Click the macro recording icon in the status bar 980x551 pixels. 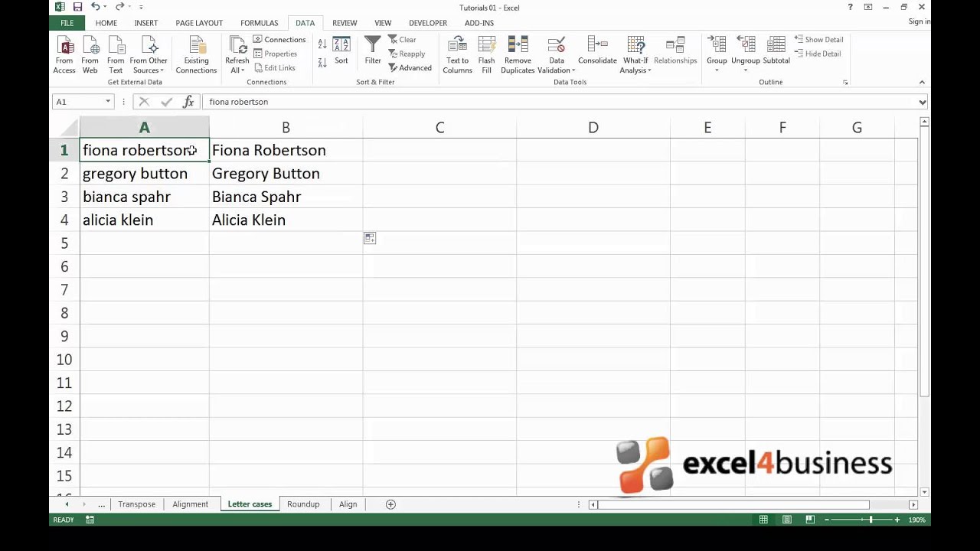click(x=90, y=520)
